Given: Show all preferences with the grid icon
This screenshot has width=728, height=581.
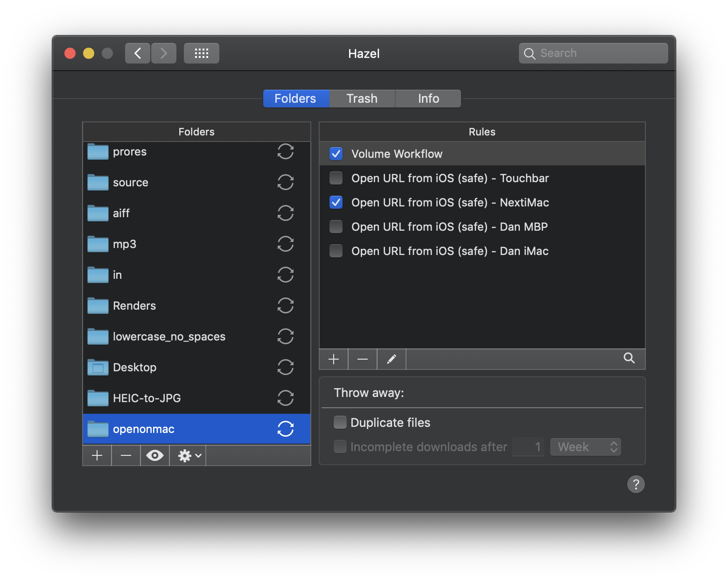Looking at the screenshot, I should click(202, 53).
